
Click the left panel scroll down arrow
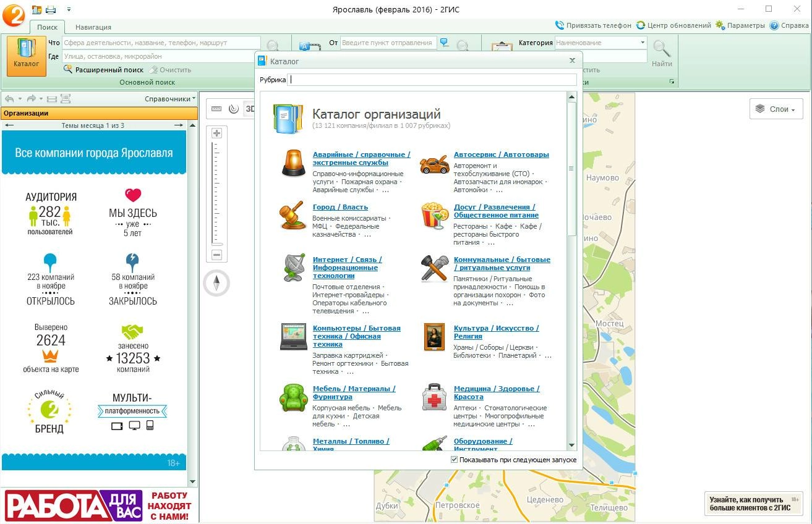click(x=192, y=481)
